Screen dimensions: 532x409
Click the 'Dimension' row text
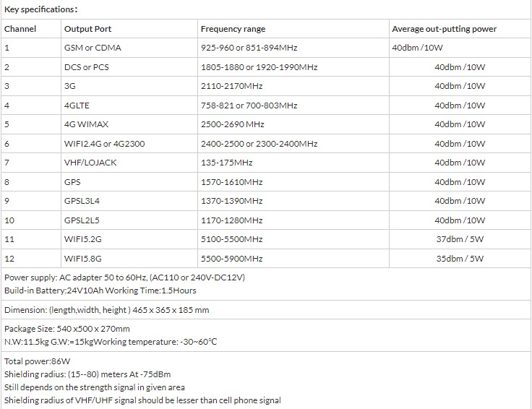pos(106,310)
